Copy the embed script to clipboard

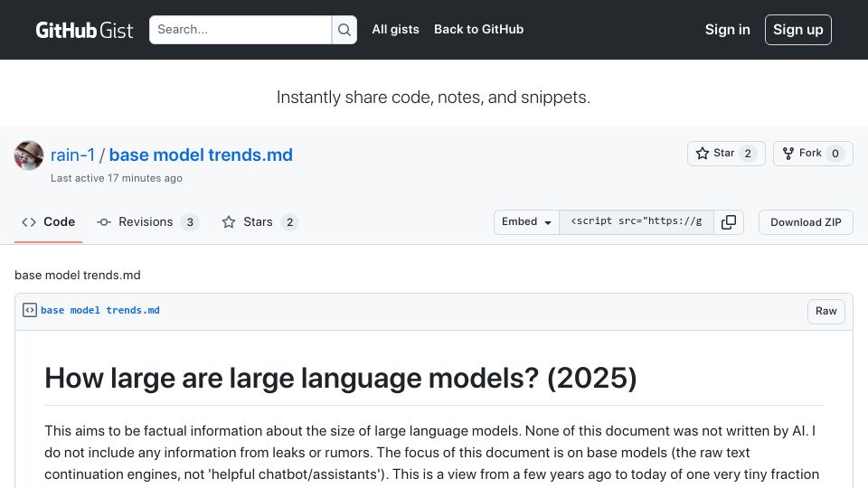coord(729,222)
